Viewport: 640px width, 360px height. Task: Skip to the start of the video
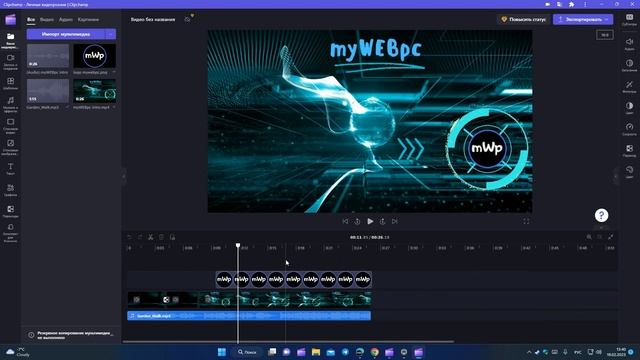(x=345, y=221)
